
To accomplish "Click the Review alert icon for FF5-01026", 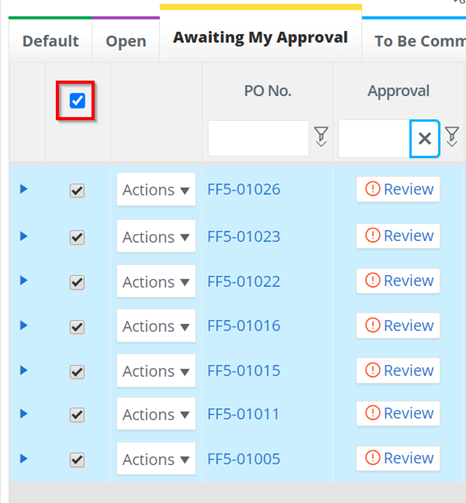I will (x=372, y=189).
